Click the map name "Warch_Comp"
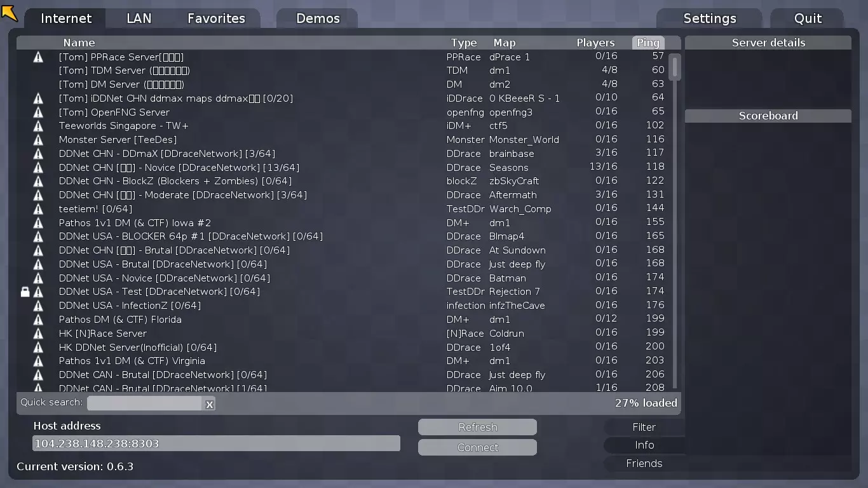 pos(520,209)
